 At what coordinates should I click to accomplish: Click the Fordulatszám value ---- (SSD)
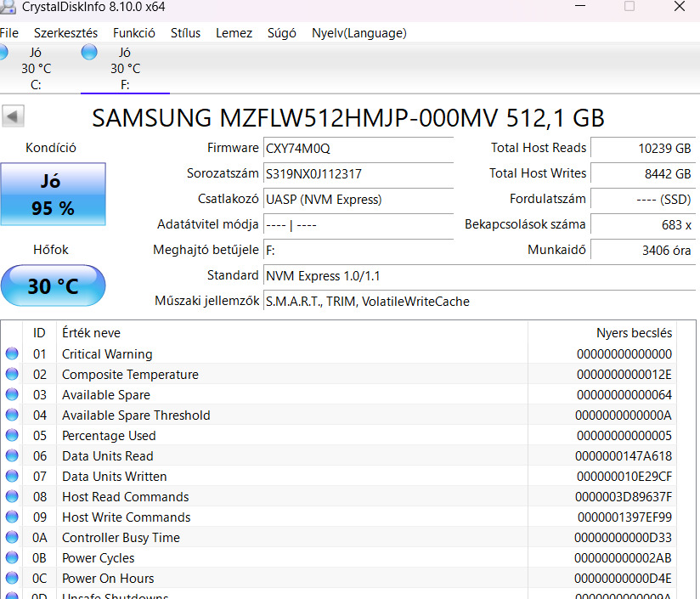643,199
